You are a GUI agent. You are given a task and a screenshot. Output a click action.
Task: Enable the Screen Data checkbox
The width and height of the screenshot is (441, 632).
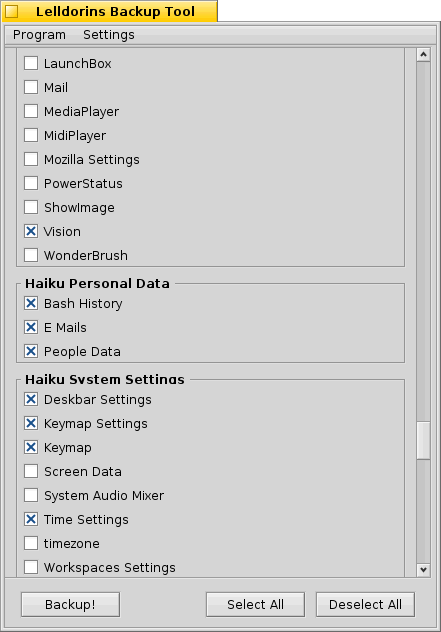(31, 471)
